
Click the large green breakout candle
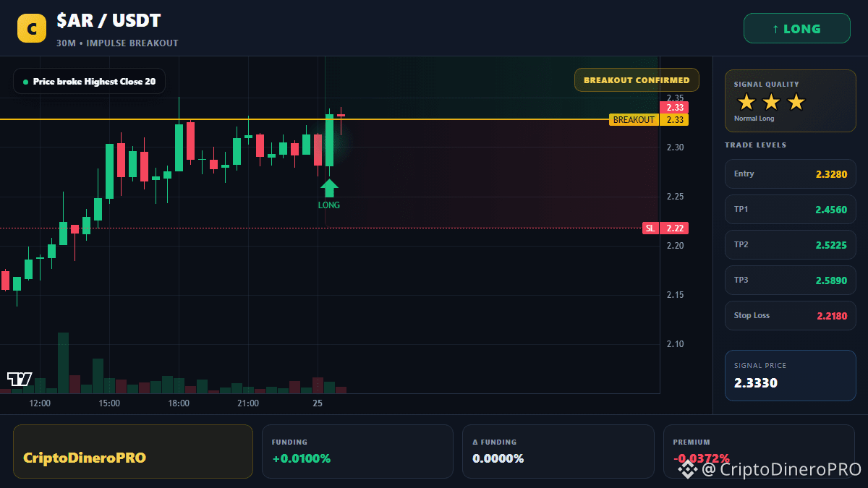[x=329, y=140]
